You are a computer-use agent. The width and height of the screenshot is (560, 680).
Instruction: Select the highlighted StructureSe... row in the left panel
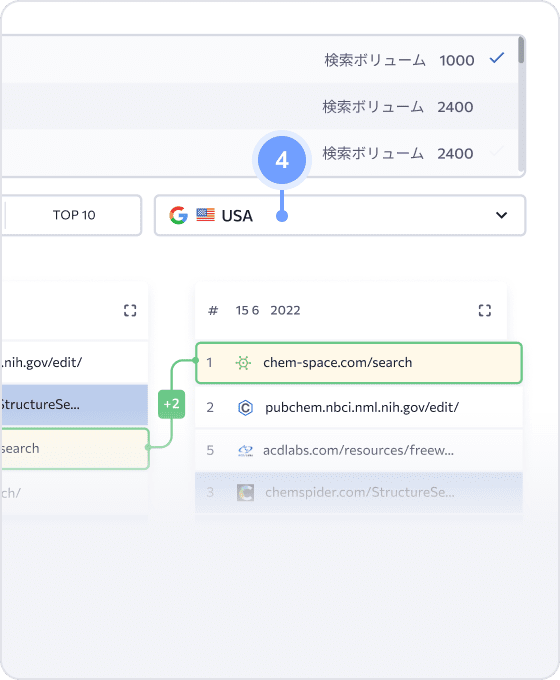(x=74, y=405)
